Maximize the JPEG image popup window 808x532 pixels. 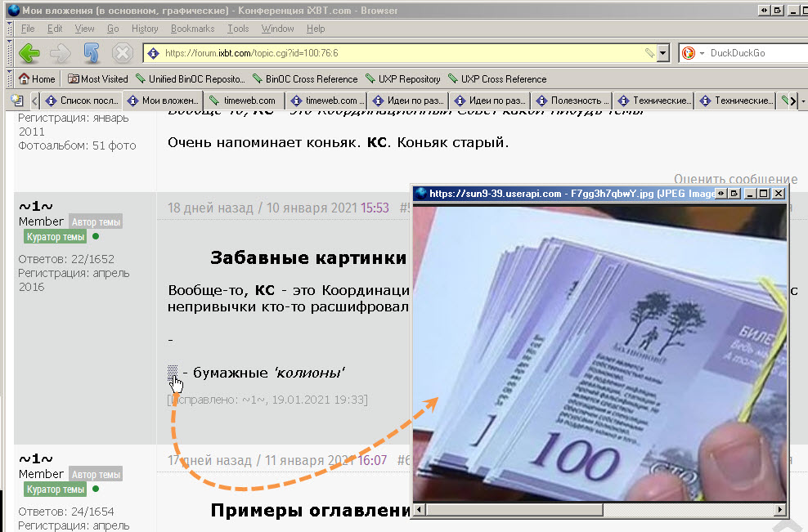(x=764, y=194)
